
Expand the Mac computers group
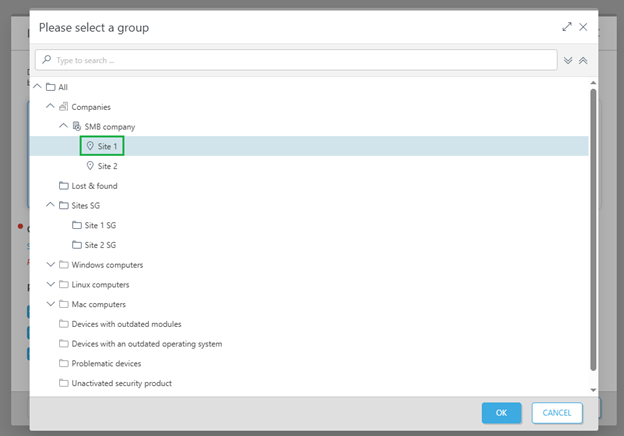[x=51, y=304]
